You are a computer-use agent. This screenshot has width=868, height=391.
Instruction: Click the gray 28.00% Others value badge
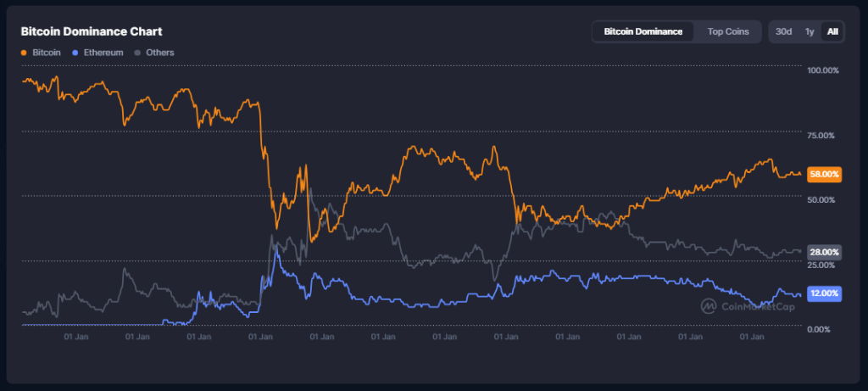pos(825,252)
